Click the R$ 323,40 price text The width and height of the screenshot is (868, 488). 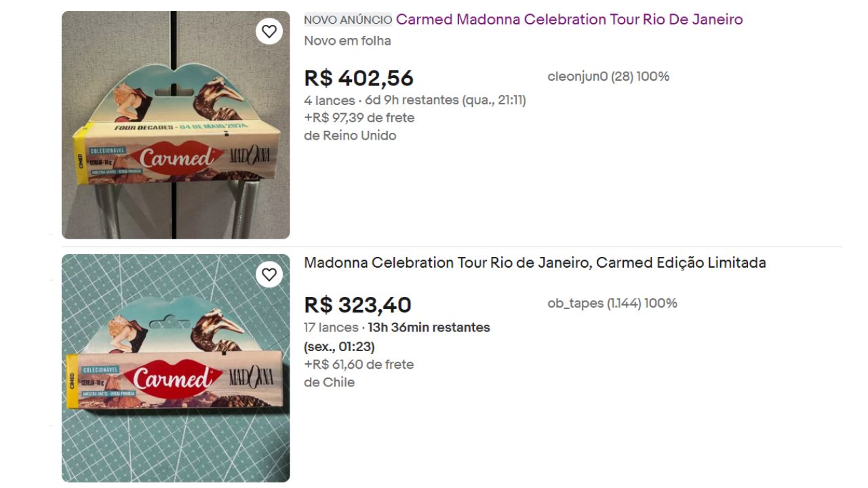click(x=357, y=304)
